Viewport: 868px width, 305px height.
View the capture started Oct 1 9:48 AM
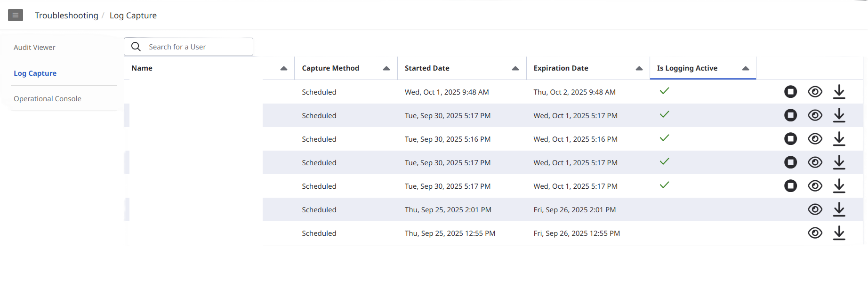815,92
